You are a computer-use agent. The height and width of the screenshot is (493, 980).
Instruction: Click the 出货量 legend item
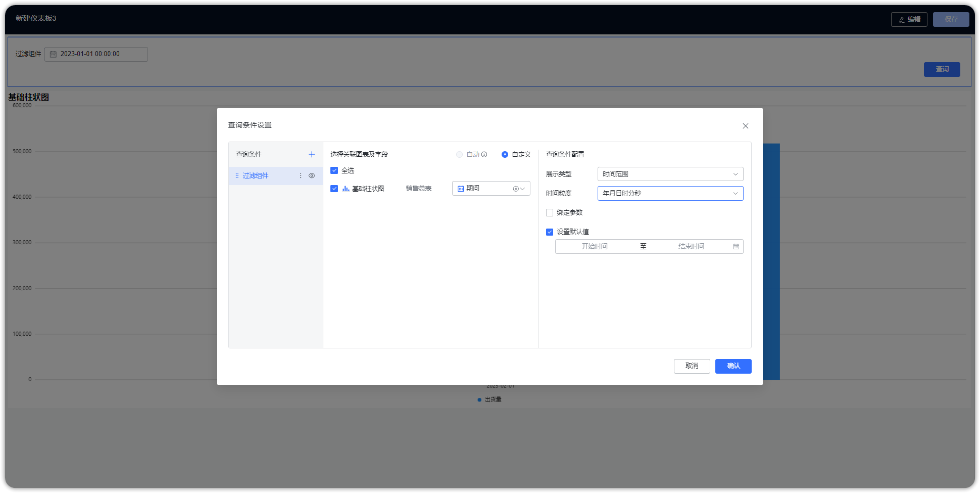click(x=489, y=399)
